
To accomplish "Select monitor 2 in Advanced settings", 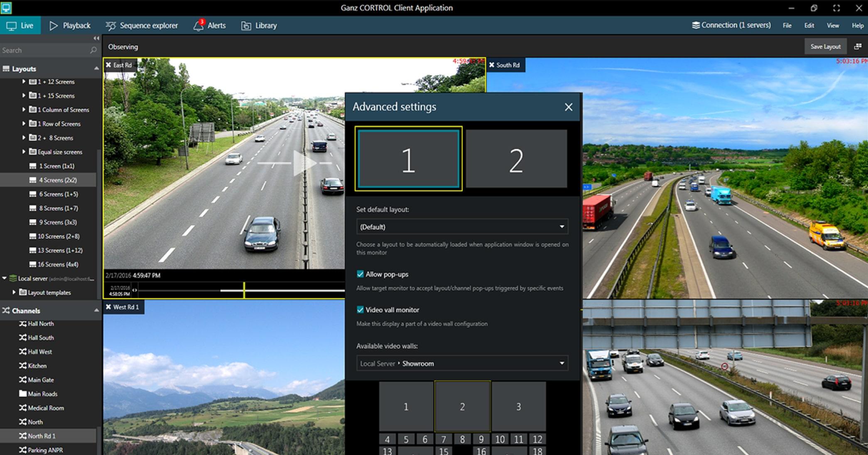I will click(x=516, y=159).
